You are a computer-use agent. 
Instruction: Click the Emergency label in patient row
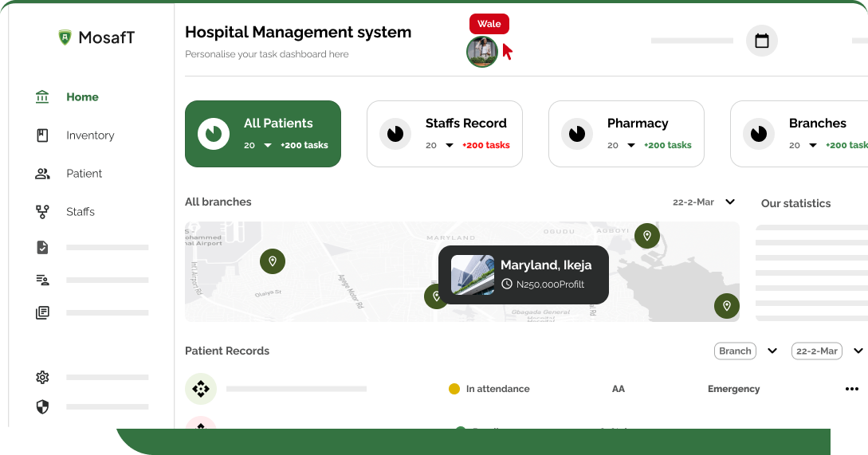733,389
